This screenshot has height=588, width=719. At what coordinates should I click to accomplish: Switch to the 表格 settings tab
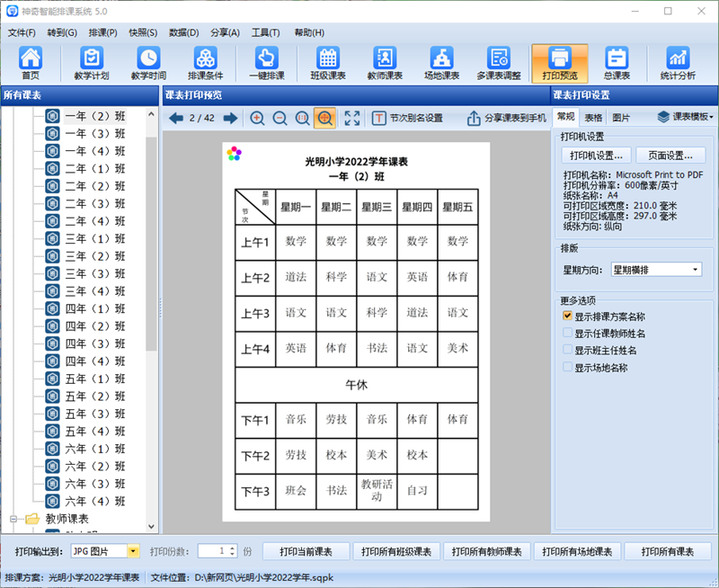(x=593, y=118)
